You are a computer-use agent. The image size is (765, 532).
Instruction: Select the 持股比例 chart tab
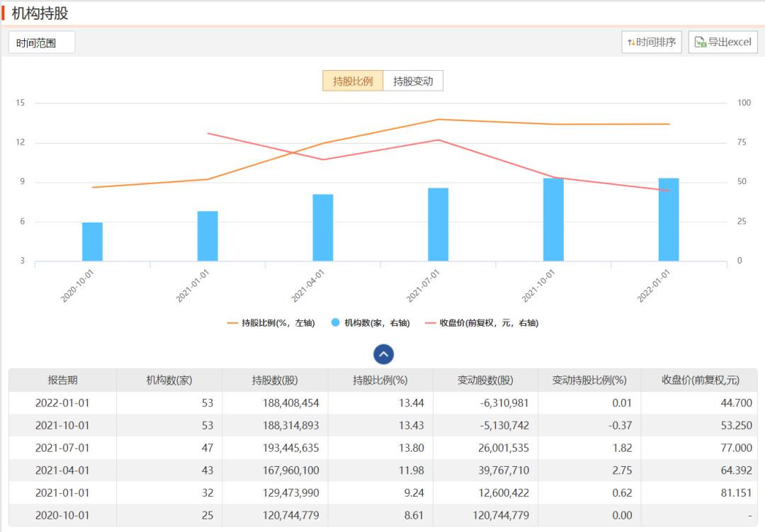click(x=353, y=81)
